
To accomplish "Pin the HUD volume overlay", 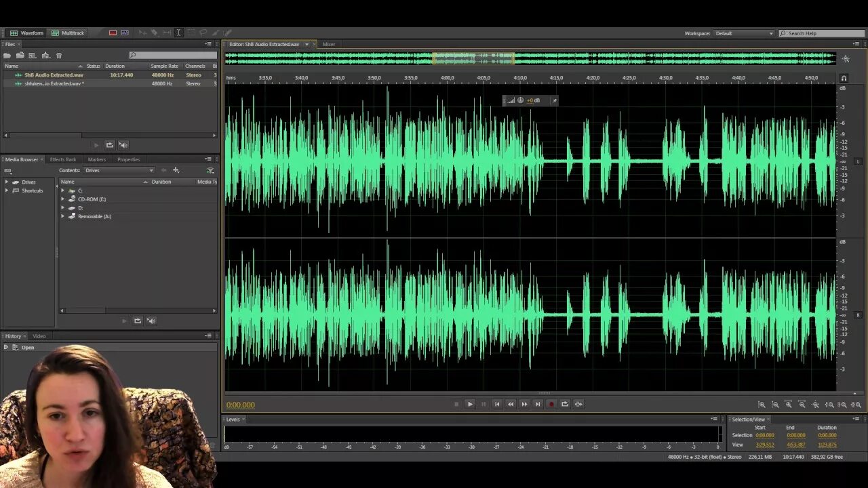I will point(554,100).
